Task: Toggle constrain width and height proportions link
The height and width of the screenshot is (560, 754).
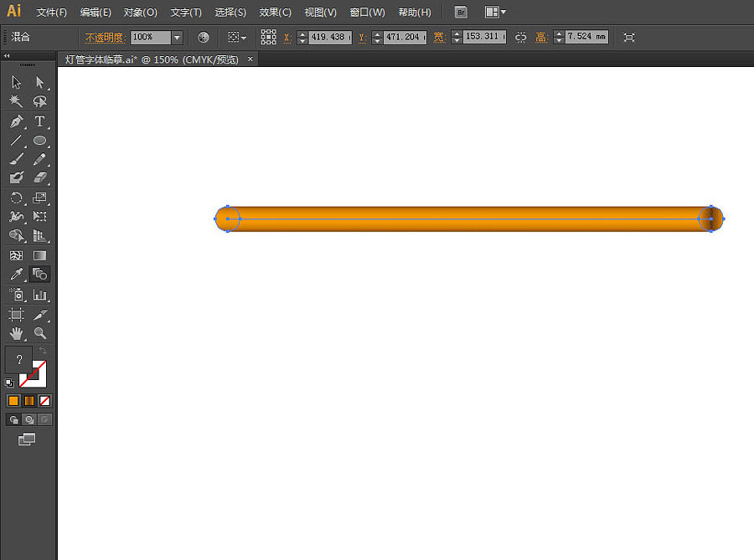Action: click(x=520, y=38)
